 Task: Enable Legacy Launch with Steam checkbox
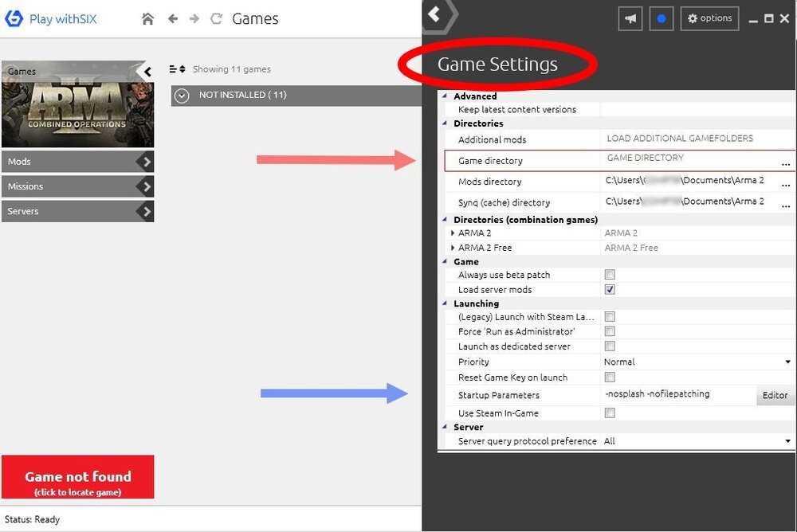(x=610, y=317)
